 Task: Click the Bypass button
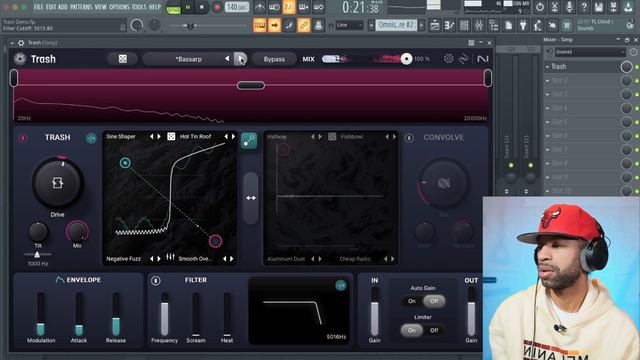pos(274,59)
